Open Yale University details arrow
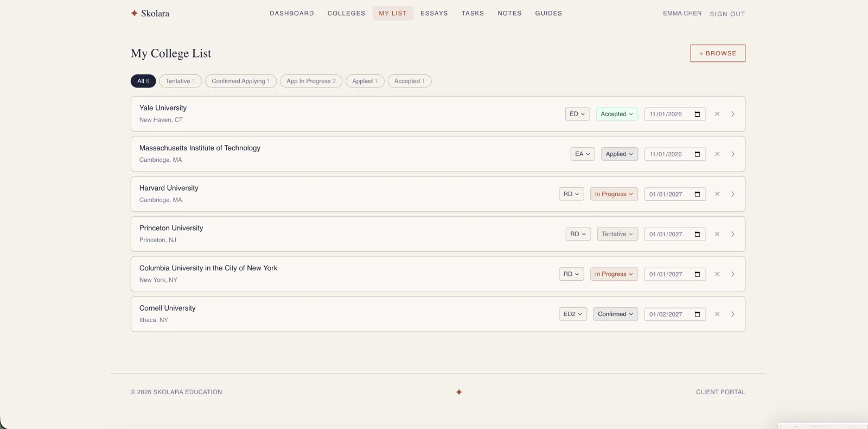The height and width of the screenshot is (429, 868). [733, 114]
